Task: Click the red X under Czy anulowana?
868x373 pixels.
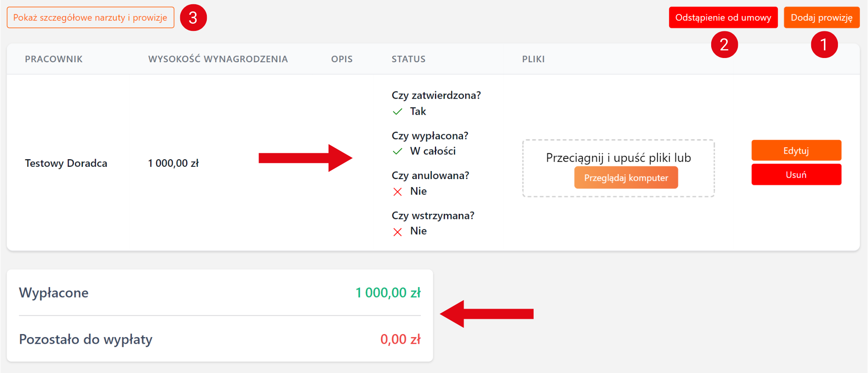Action: [x=397, y=192]
